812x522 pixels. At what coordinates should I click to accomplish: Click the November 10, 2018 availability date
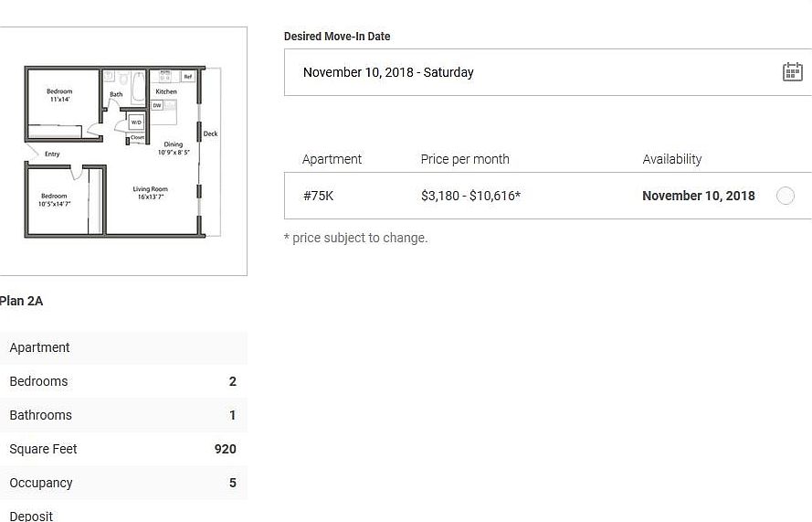click(x=698, y=196)
